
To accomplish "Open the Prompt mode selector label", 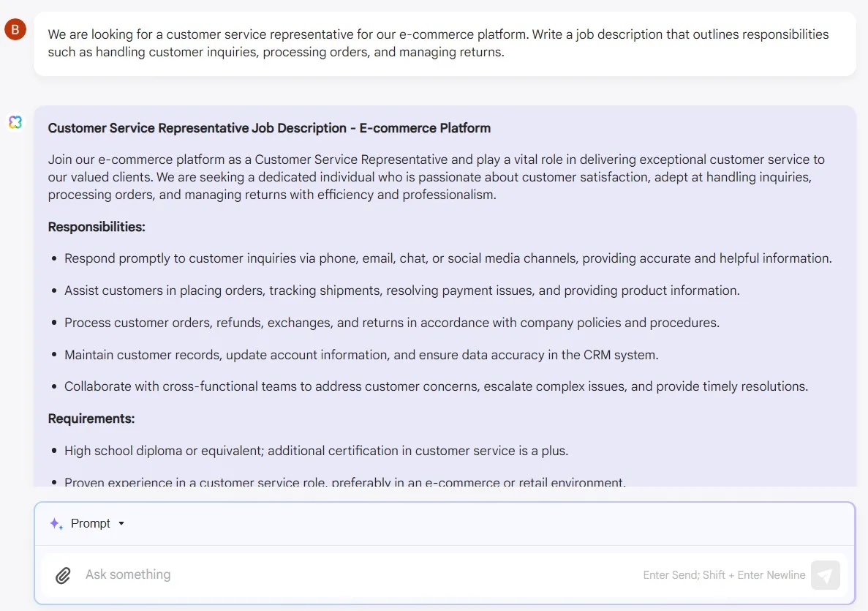I will coord(90,523).
